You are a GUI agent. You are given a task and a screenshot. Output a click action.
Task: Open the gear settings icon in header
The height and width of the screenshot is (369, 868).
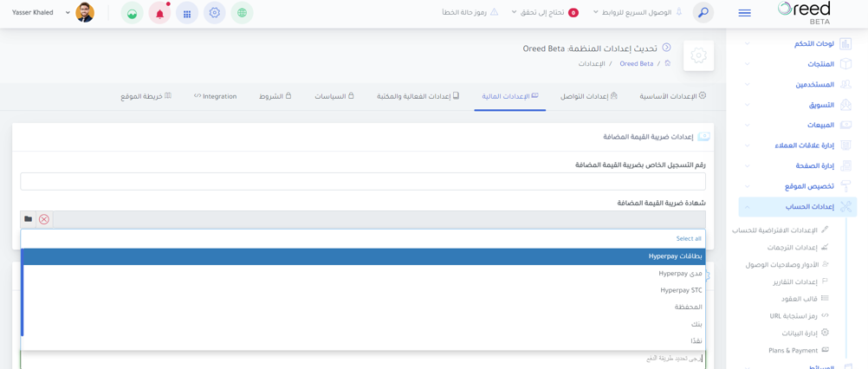[x=214, y=13]
